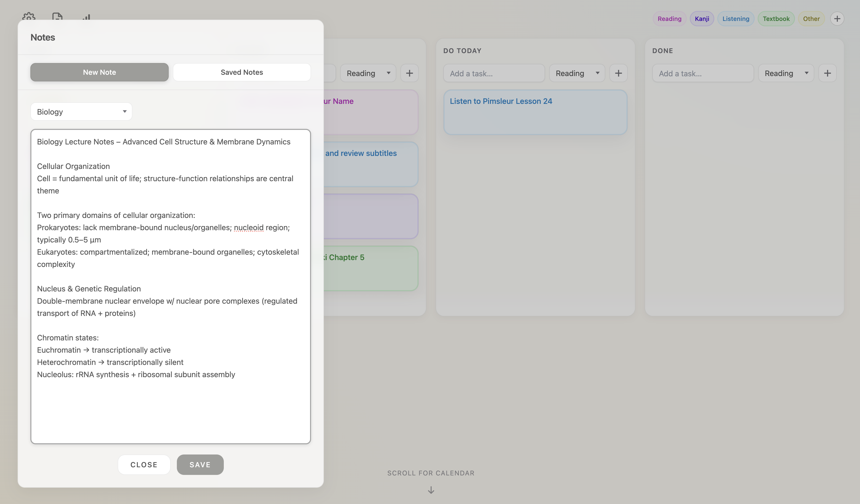Click the 'SCROLL FOR CALENDAR' label
This screenshot has width=860, height=504.
pyautogui.click(x=431, y=473)
